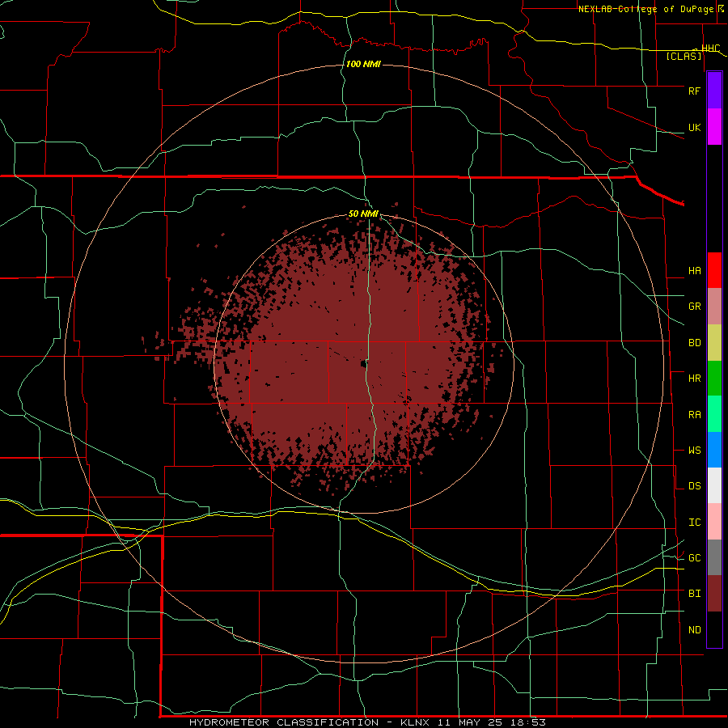
Task: Select the GR legend label
Action: pos(694,307)
